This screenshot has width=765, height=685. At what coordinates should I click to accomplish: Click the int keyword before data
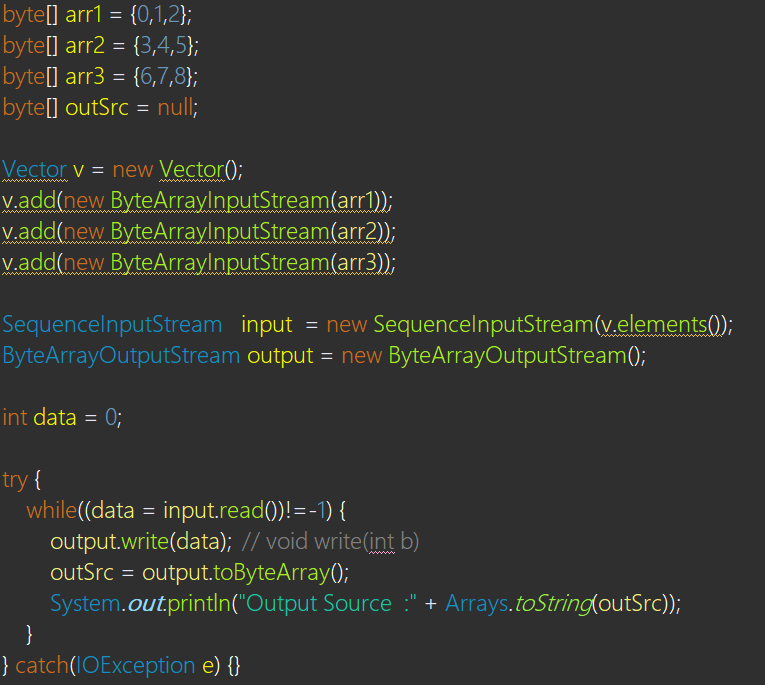(x=15, y=418)
